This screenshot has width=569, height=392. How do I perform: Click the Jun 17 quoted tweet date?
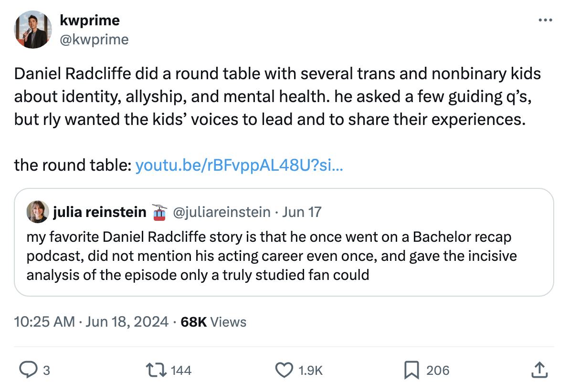(x=302, y=212)
